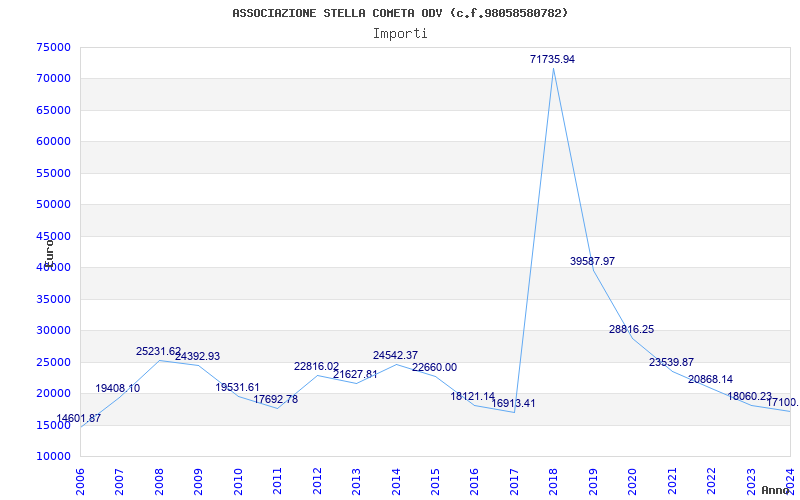Viewport: 800px width, 500px height.
Task: Select the data label 19531.61
Action: pyautogui.click(x=237, y=387)
